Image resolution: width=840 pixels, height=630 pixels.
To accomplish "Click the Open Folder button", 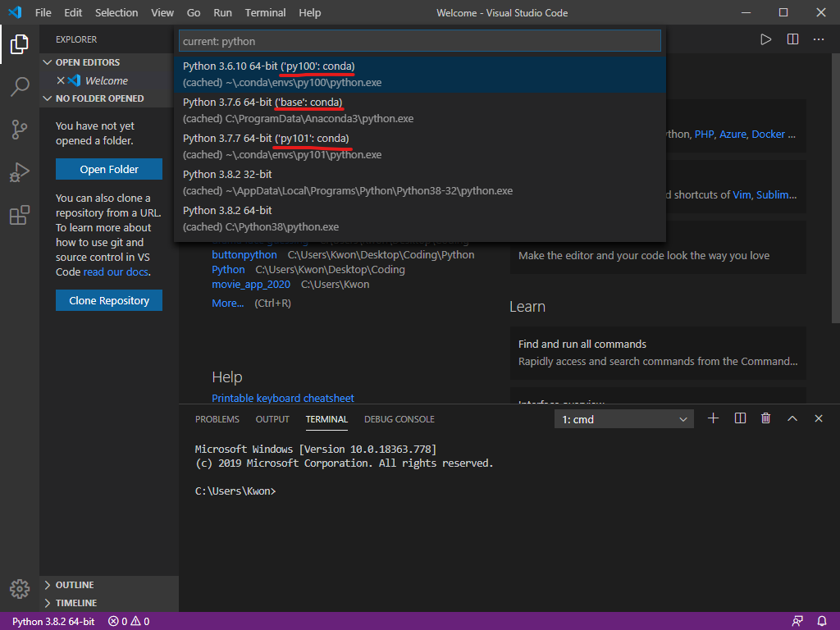I will click(109, 169).
